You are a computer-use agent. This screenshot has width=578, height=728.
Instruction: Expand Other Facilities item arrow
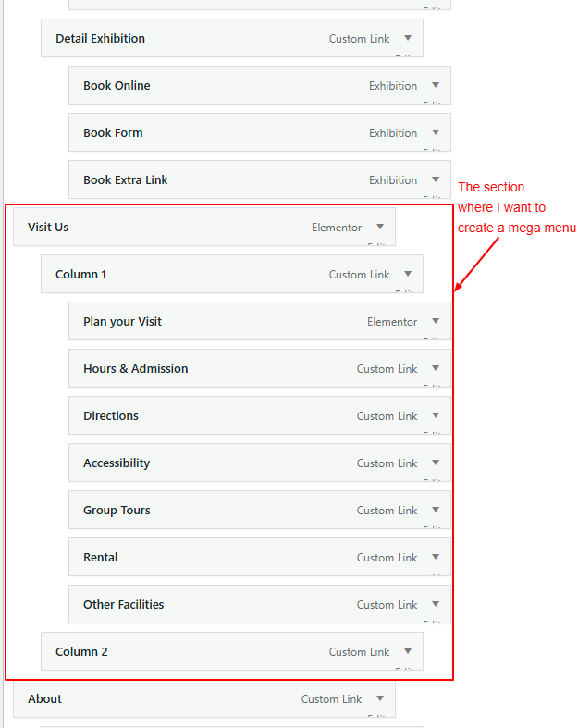point(436,604)
